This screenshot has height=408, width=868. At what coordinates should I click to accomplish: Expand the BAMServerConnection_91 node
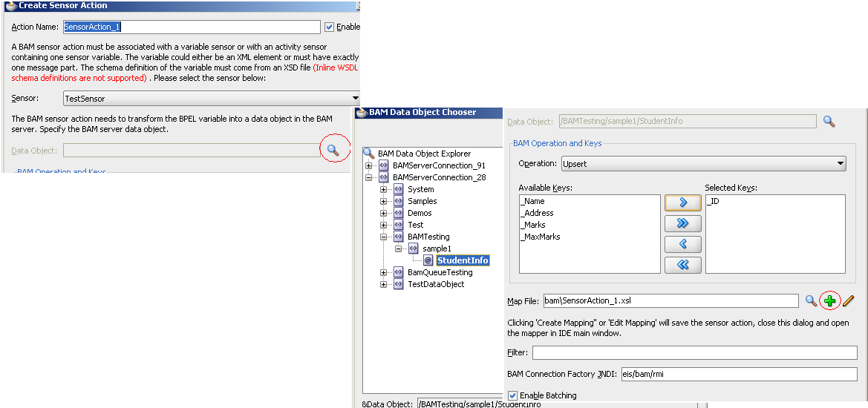(369, 165)
